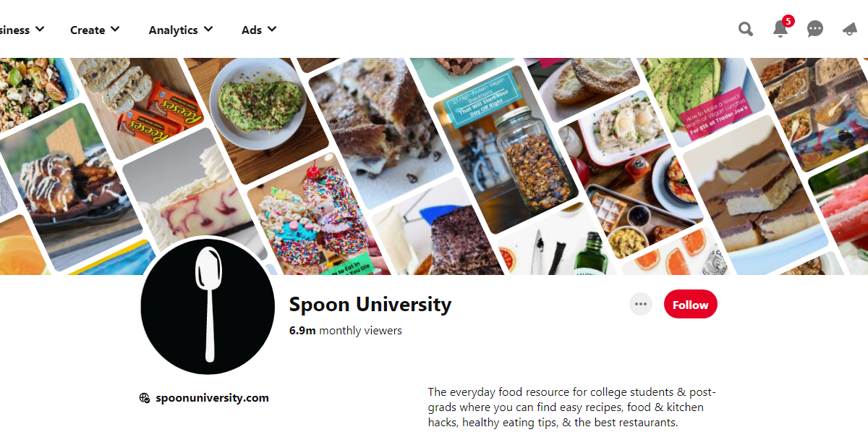868x440 pixels.
Task: Open notifications bell with 5 badge
Action: pos(780,30)
